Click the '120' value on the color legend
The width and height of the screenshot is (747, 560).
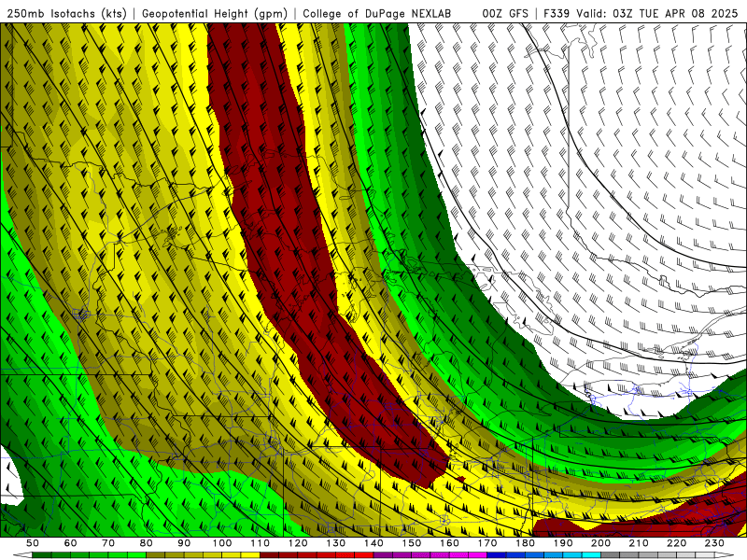[x=298, y=543]
